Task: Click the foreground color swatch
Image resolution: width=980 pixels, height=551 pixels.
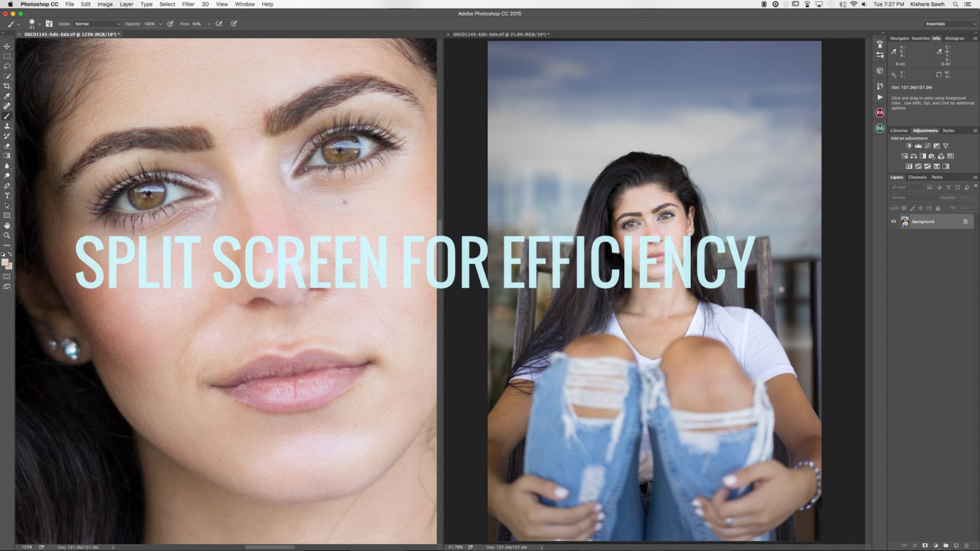Action: [4, 262]
